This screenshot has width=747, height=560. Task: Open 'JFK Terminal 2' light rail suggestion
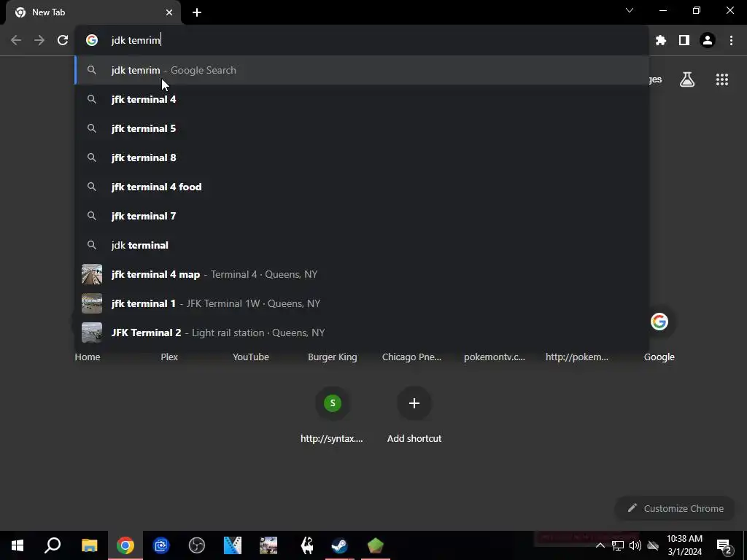click(x=362, y=332)
